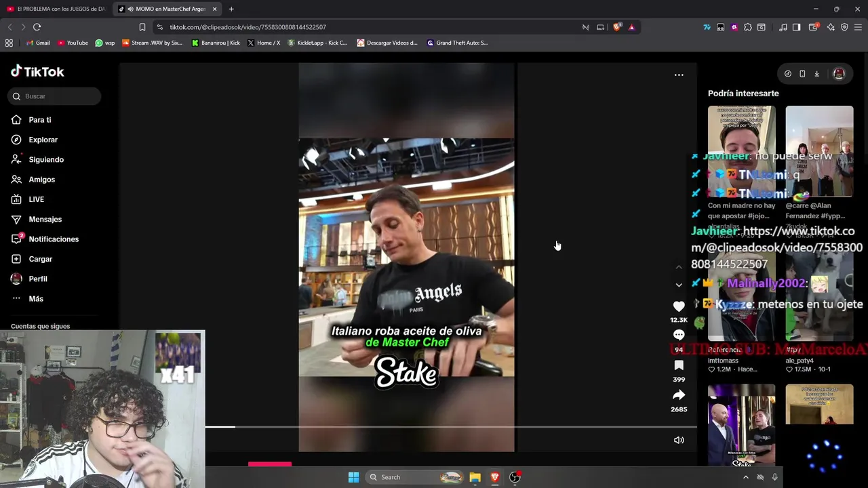Pause the playing MasterChef video
The width and height of the screenshot is (868, 488).
click(406, 258)
